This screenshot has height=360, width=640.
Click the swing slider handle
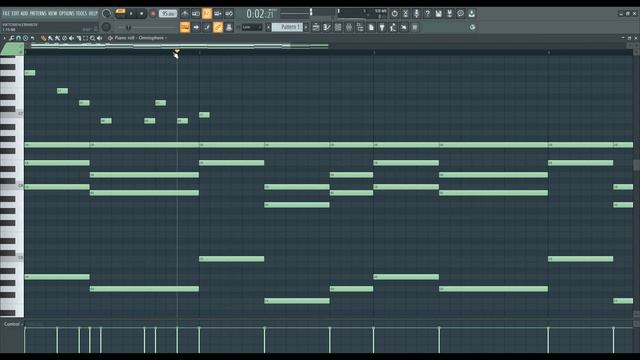click(128, 27)
